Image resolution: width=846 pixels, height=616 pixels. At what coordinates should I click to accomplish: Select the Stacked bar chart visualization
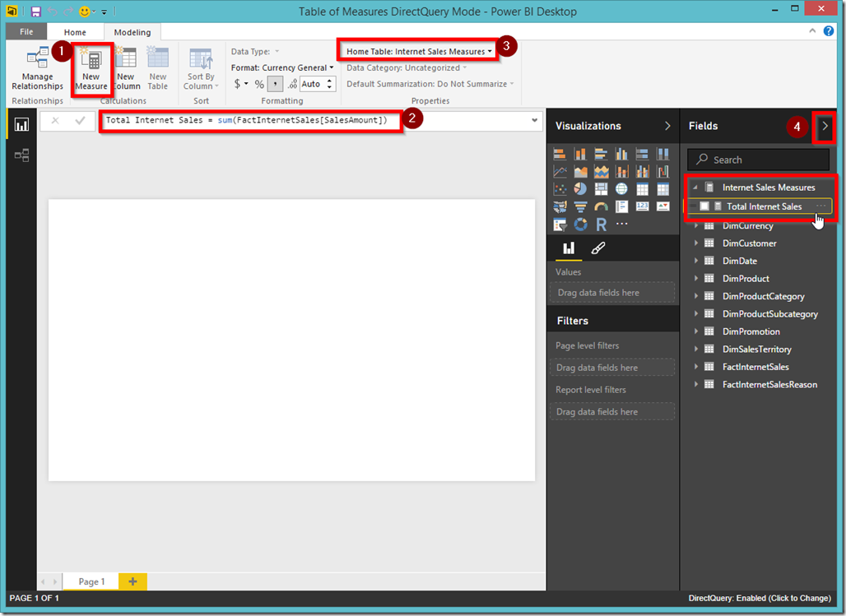pyautogui.click(x=560, y=155)
